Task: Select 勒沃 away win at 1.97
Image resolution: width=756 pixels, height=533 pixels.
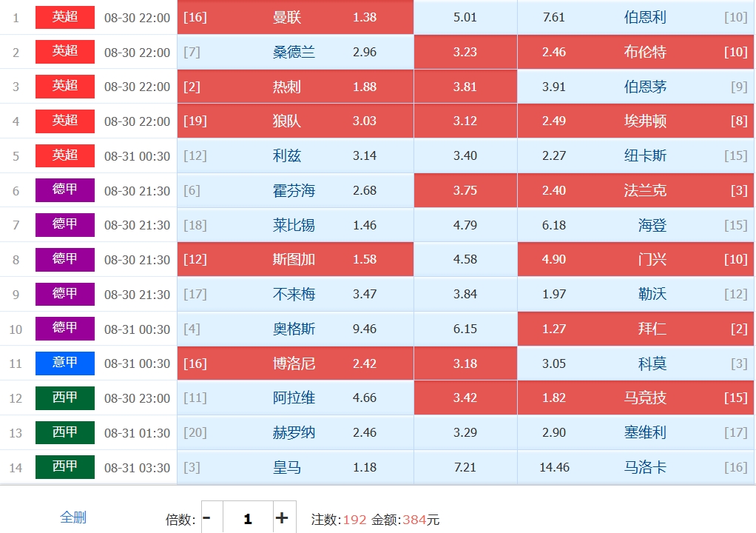Action: click(635, 294)
